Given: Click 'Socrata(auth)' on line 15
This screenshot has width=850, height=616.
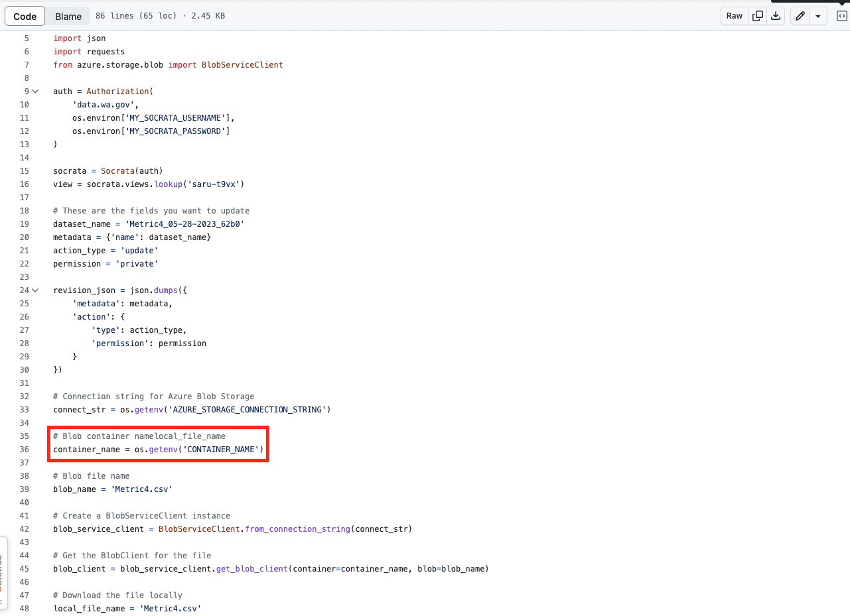Looking at the screenshot, I should coord(132,171).
